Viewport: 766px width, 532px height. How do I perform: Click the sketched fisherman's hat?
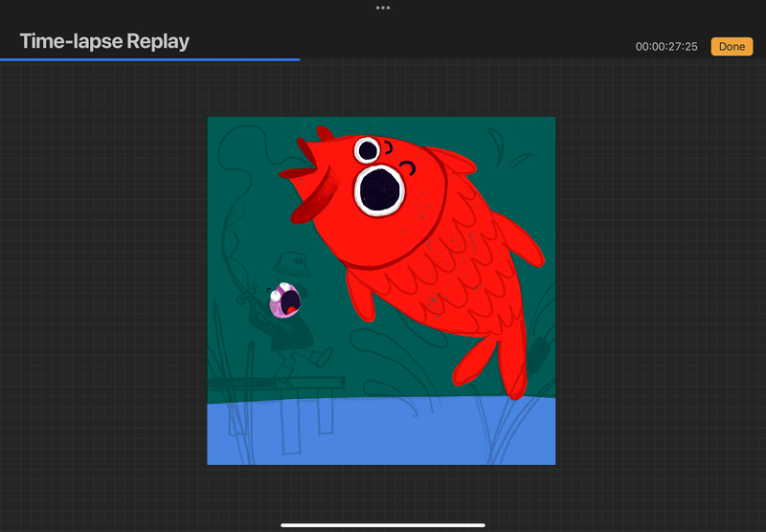[290, 262]
